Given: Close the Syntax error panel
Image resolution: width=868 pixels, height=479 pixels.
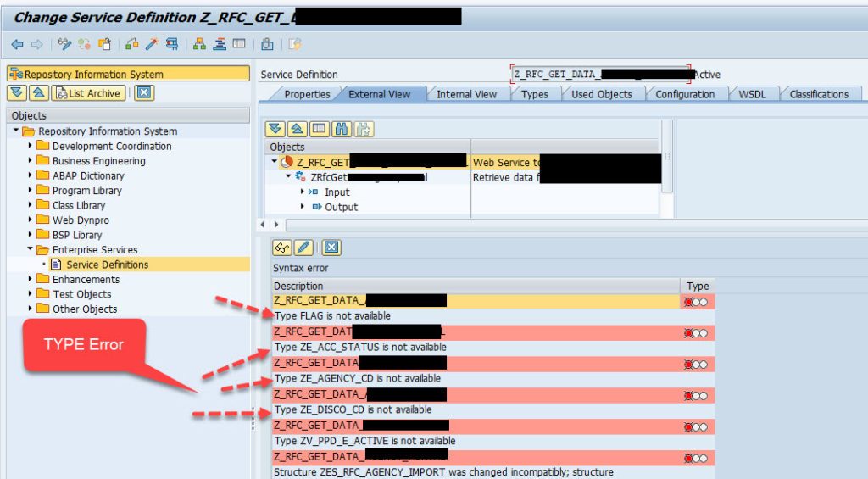Looking at the screenshot, I should (331, 248).
